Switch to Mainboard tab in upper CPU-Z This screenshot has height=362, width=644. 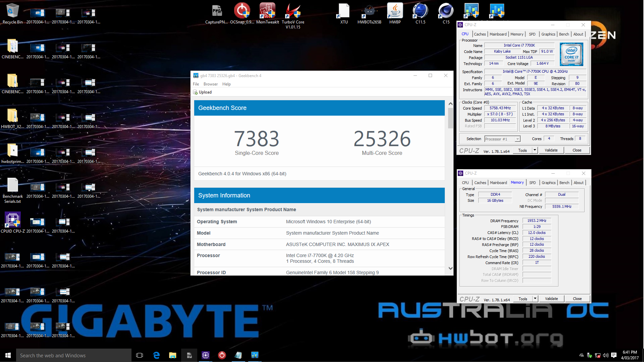point(498,34)
